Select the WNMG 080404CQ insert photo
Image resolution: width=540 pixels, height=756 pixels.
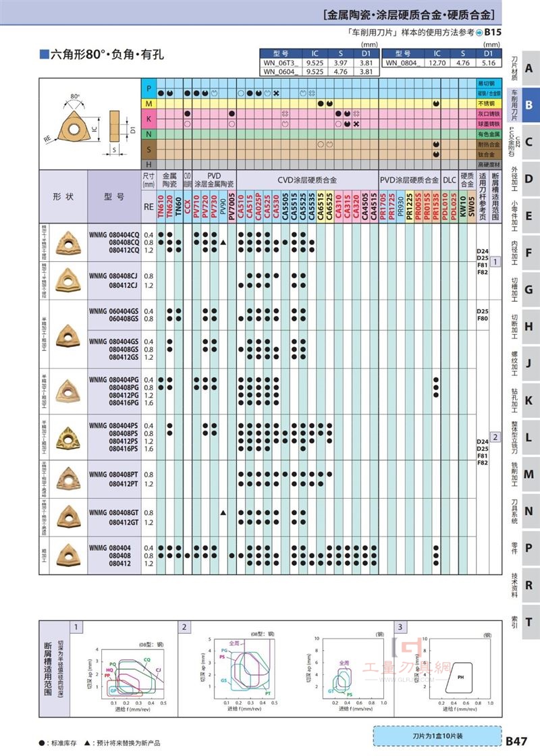(x=68, y=242)
